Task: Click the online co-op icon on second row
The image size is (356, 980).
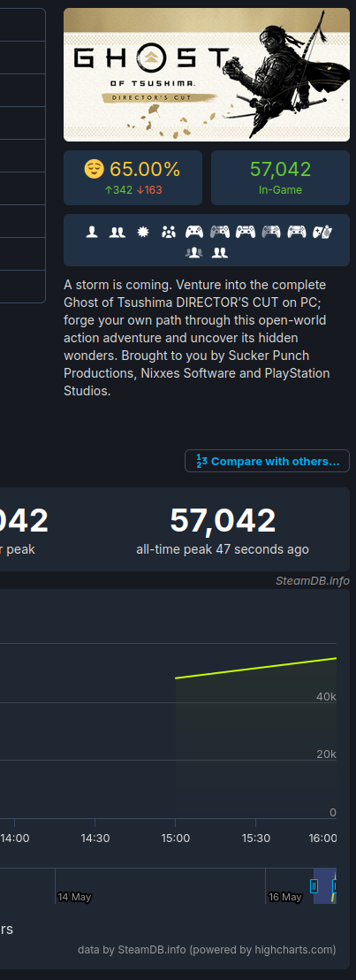Action: point(219,253)
